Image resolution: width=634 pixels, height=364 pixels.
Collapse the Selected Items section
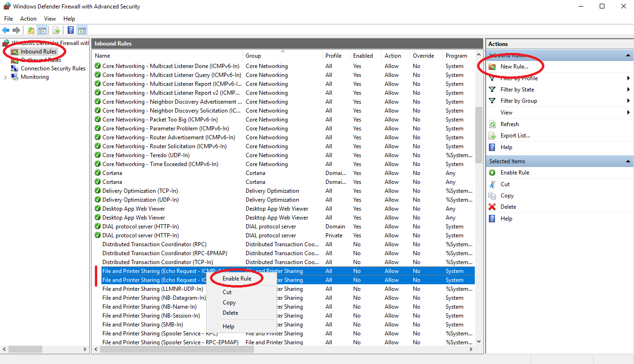(628, 161)
